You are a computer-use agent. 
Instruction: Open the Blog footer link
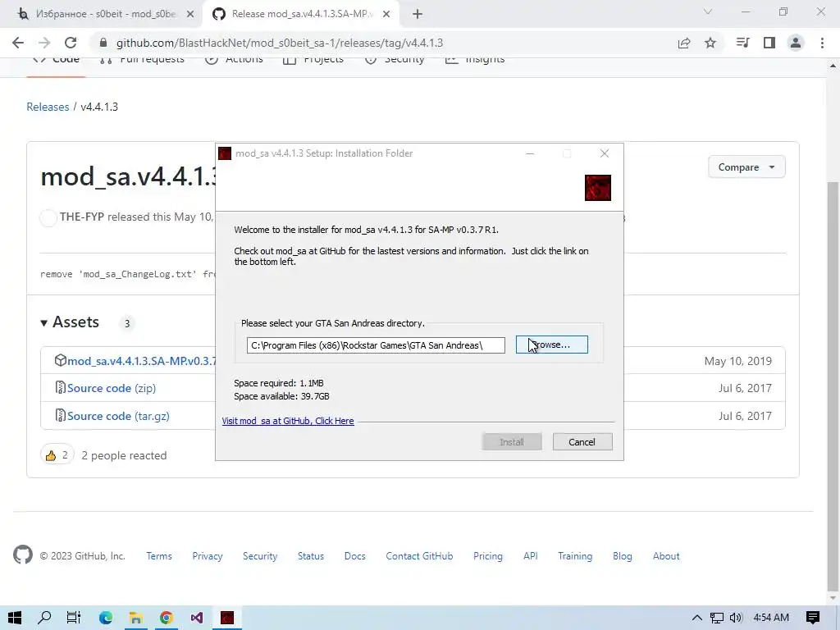pos(623,556)
